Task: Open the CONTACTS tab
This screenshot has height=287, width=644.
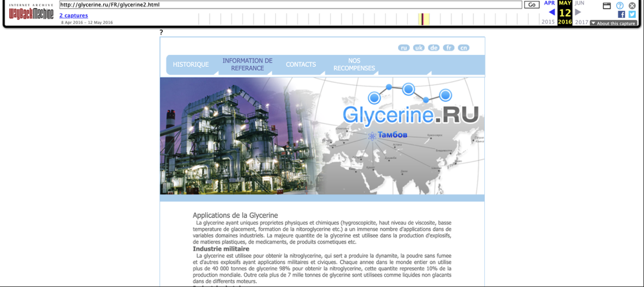Action: (x=301, y=65)
